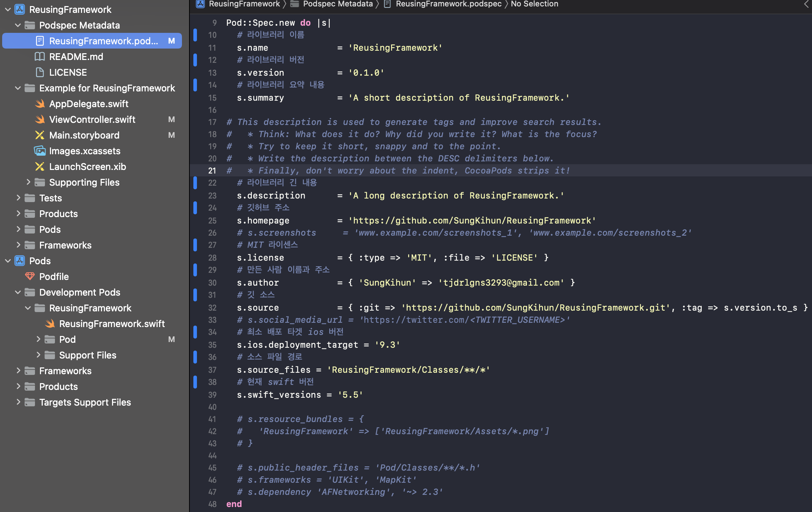Viewport: 812px width, 512px height.
Task: Expand Products under ReusingFramework project
Action: (x=18, y=214)
